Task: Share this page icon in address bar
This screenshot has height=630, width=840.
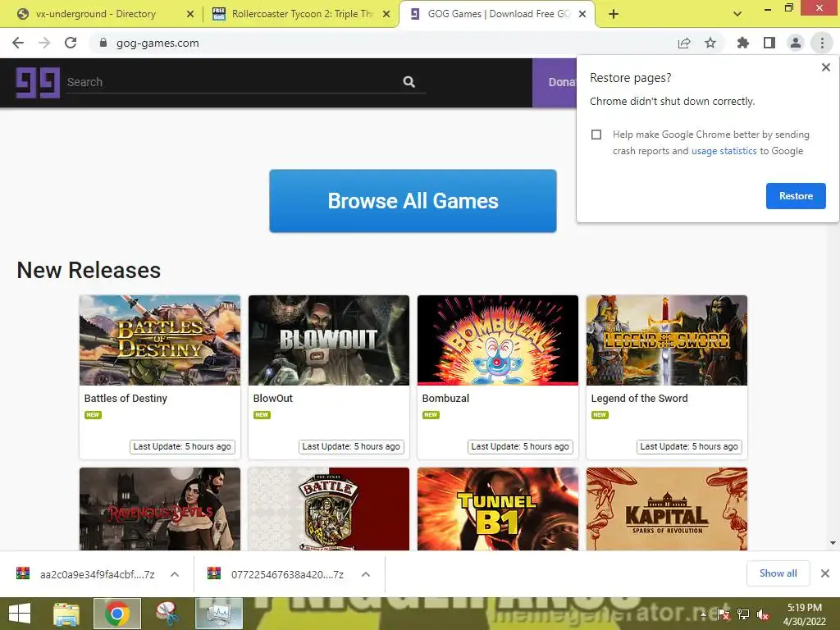Action: click(684, 43)
